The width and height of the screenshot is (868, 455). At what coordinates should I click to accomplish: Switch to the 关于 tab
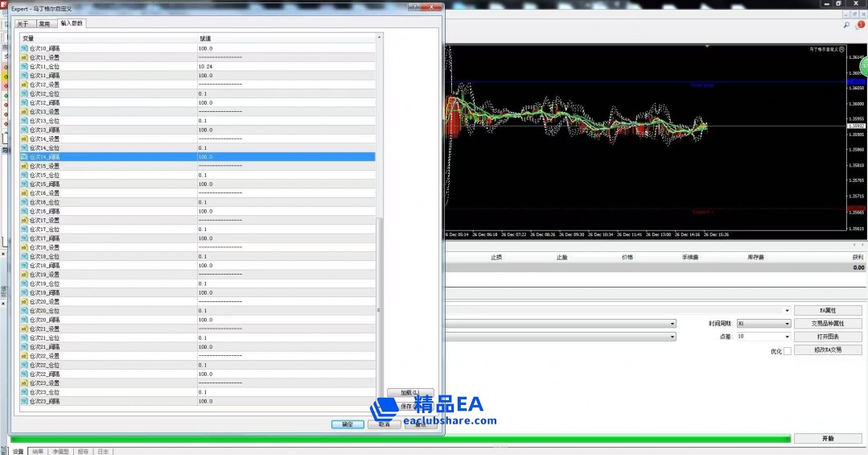click(23, 24)
